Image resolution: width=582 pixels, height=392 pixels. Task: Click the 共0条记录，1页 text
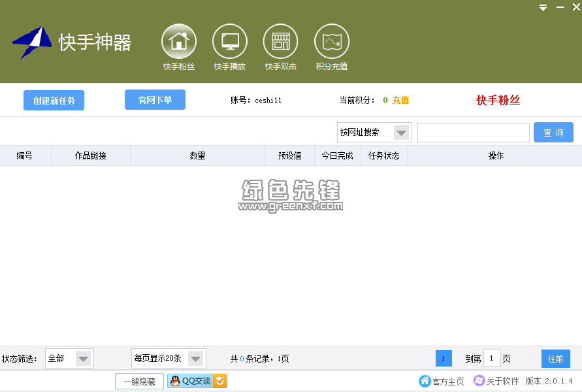(259, 359)
